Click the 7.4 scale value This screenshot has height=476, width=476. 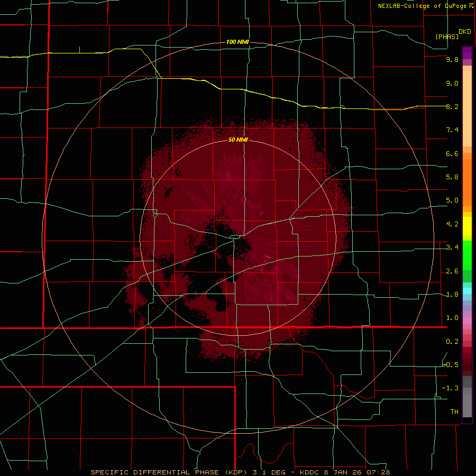tap(452, 130)
